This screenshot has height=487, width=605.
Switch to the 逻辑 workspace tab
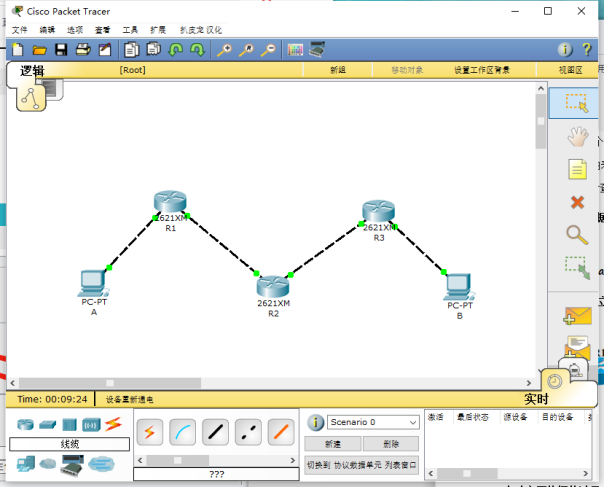[32, 71]
